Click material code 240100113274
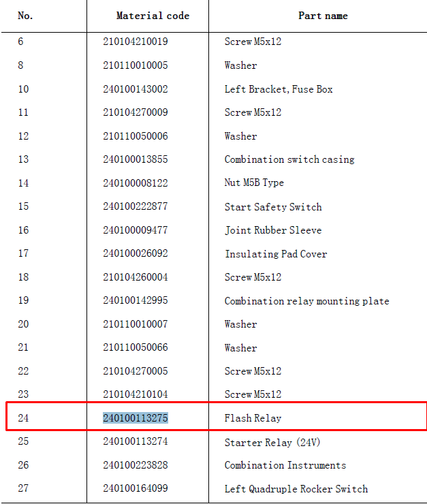The height and width of the screenshot is (504, 427). pos(136,441)
